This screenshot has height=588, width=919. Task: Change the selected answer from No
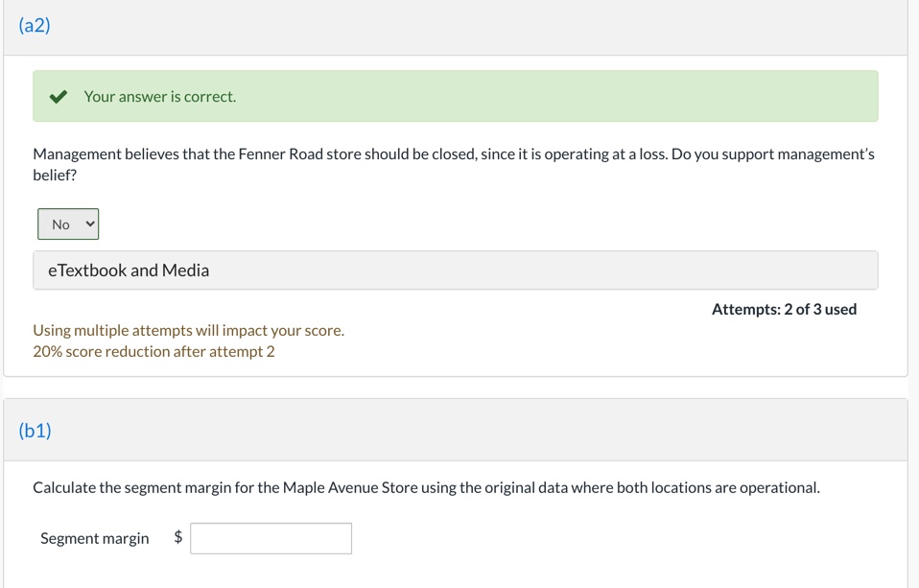point(67,223)
